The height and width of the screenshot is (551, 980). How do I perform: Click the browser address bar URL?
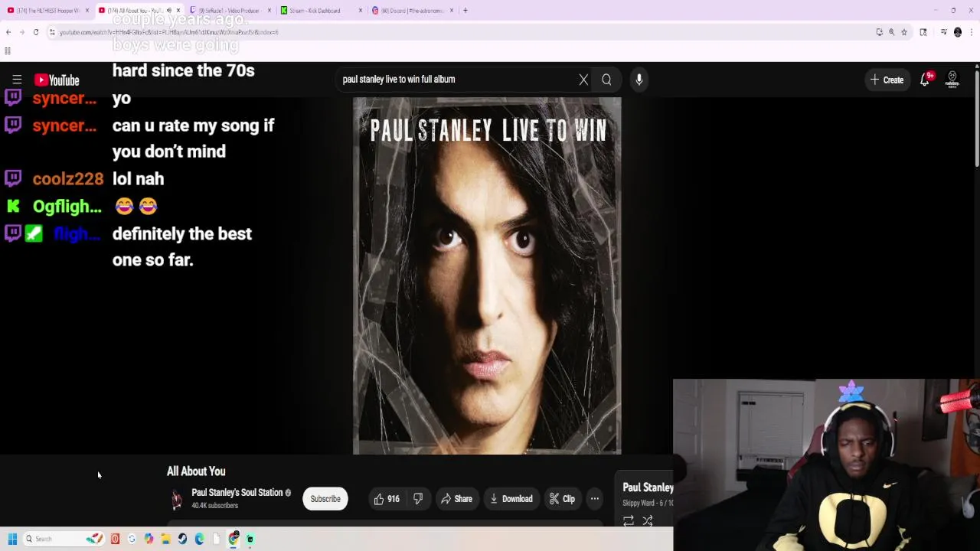coord(168,32)
